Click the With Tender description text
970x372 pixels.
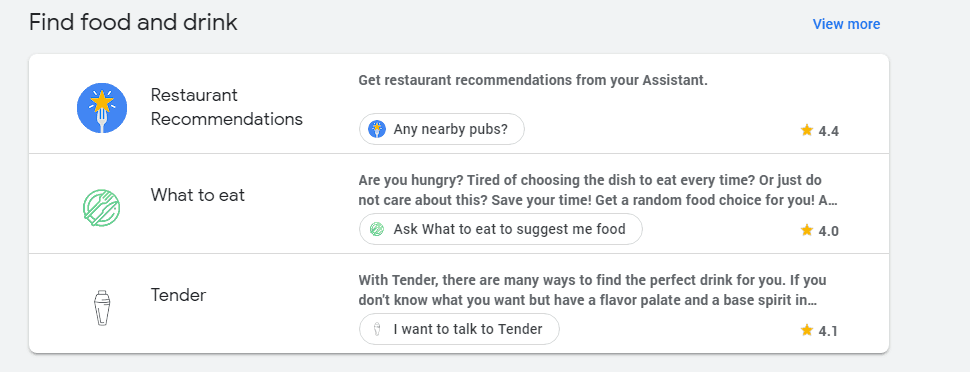(x=593, y=290)
